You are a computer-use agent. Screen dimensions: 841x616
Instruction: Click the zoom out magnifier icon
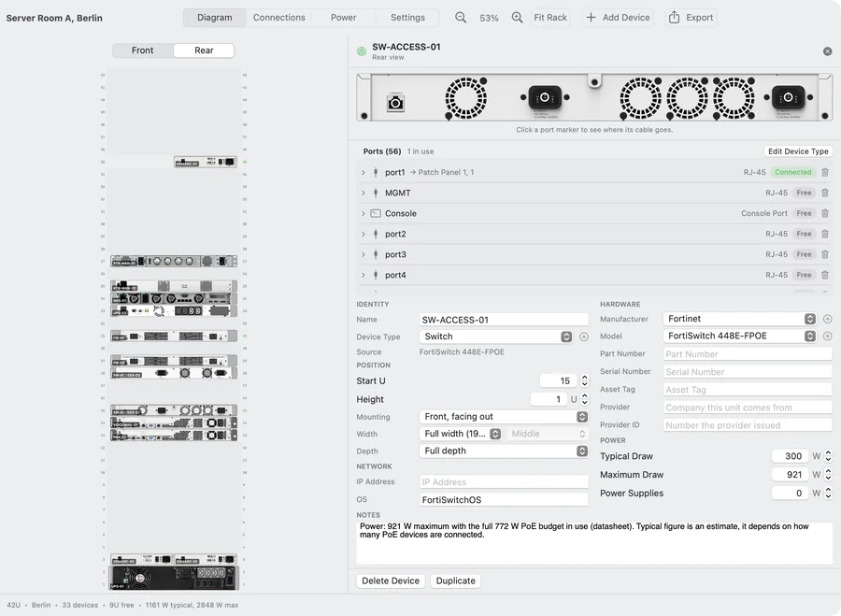point(460,18)
